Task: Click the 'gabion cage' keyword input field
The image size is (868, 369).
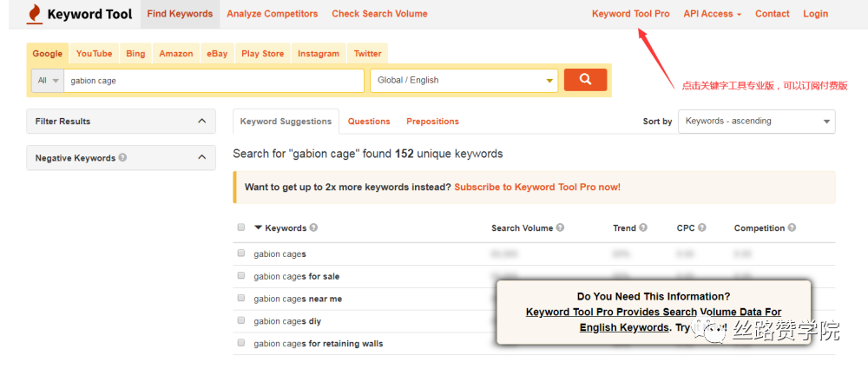Action: click(x=214, y=81)
